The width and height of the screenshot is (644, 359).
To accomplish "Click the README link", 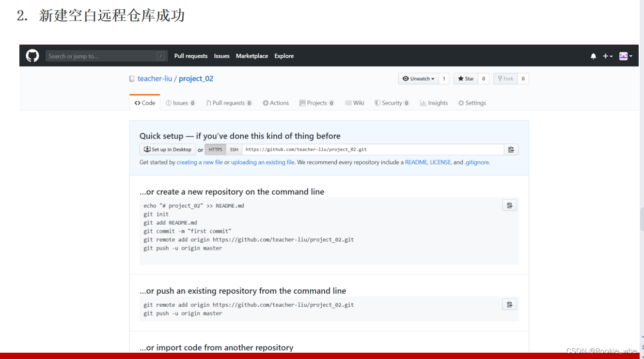I will pos(416,162).
